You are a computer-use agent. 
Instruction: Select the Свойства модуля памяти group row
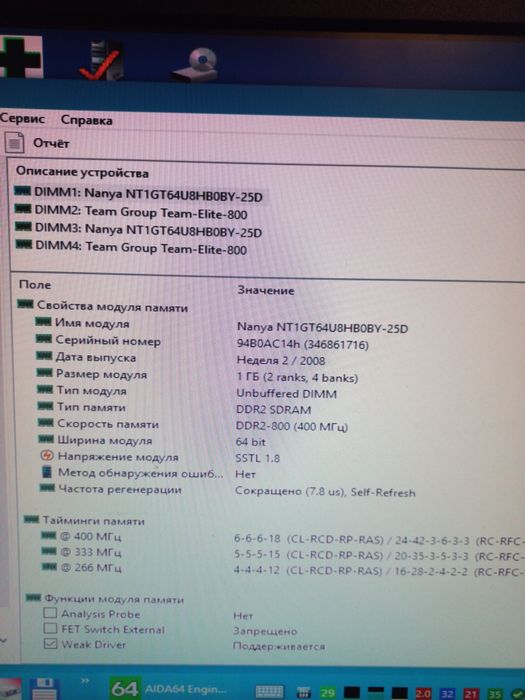(103, 306)
